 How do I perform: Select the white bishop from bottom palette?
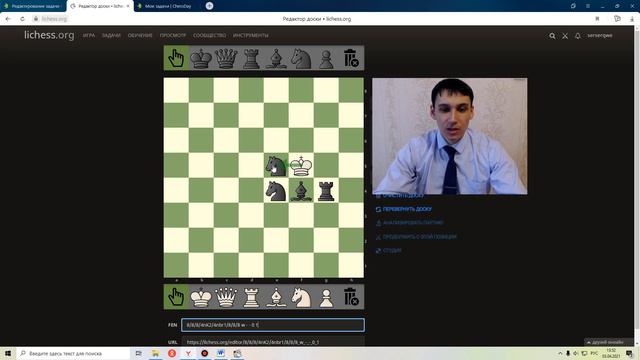[276, 297]
